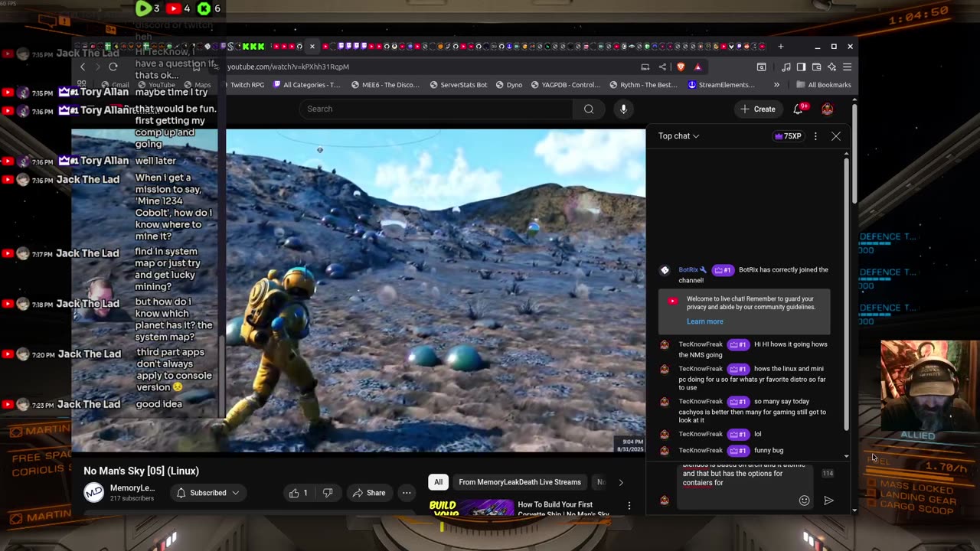Open MemoryLe... channel name link
980x551 pixels.
(132, 488)
